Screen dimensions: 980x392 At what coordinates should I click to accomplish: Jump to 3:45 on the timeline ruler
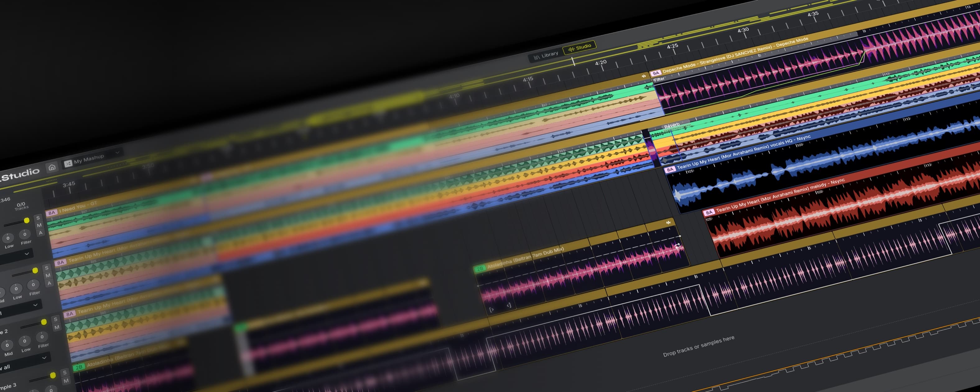coord(69,184)
